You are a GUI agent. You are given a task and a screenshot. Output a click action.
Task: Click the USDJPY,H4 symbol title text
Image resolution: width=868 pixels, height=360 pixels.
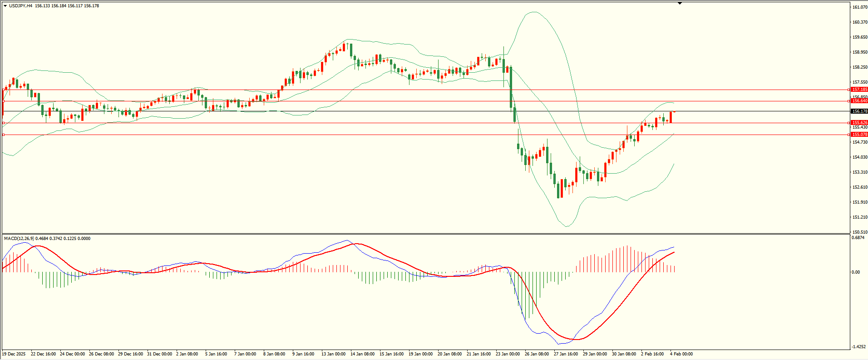pyautogui.click(x=20, y=6)
